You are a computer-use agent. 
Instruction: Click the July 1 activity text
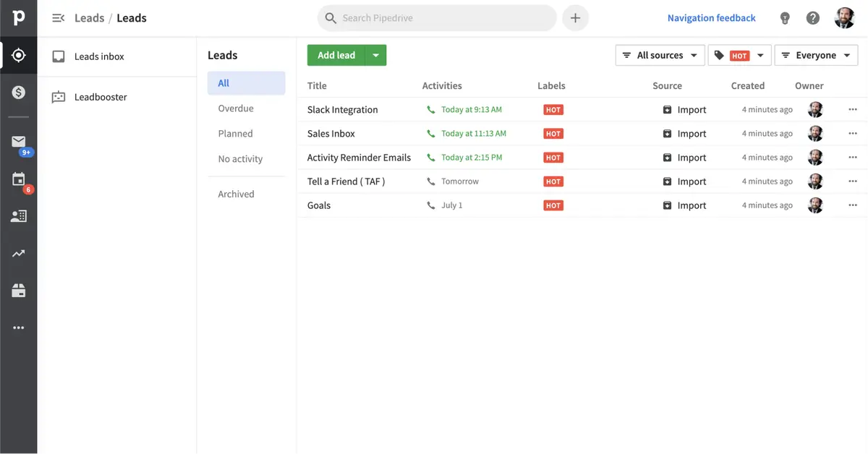point(452,205)
